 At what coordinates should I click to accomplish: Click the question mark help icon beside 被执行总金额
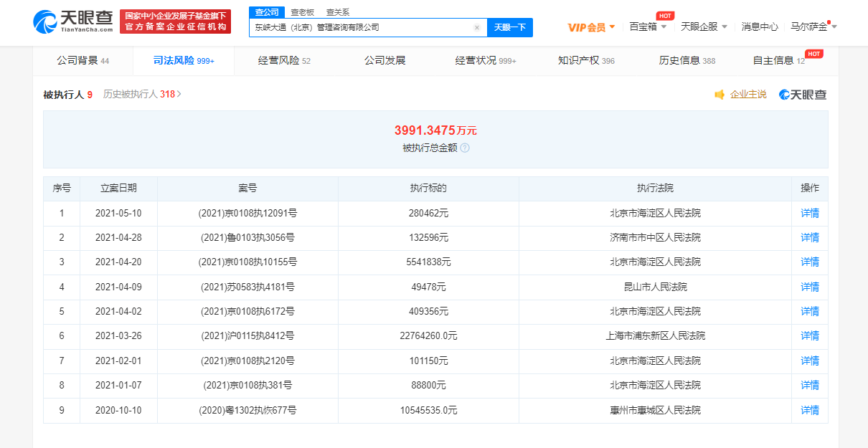pos(465,148)
